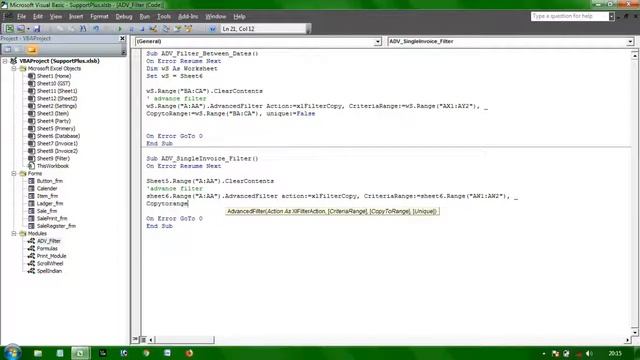
Task: Save the project with the floppy disk icon
Action: click(x=37, y=29)
